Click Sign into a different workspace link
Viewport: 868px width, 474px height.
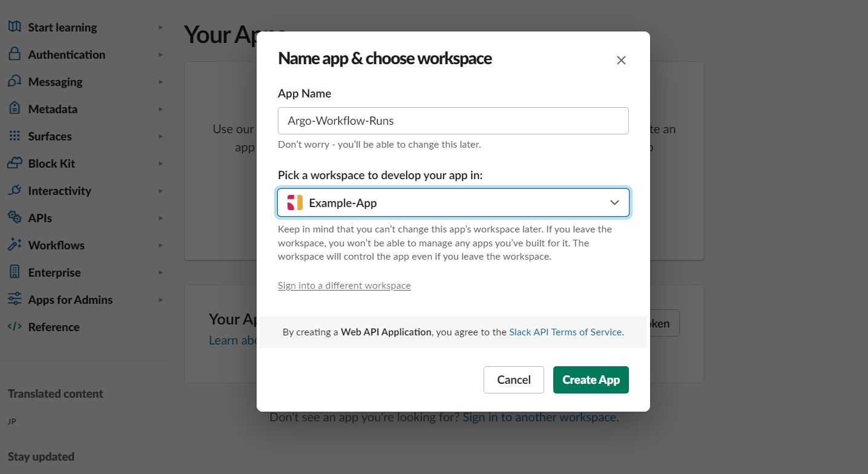pyautogui.click(x=344, y=285)
